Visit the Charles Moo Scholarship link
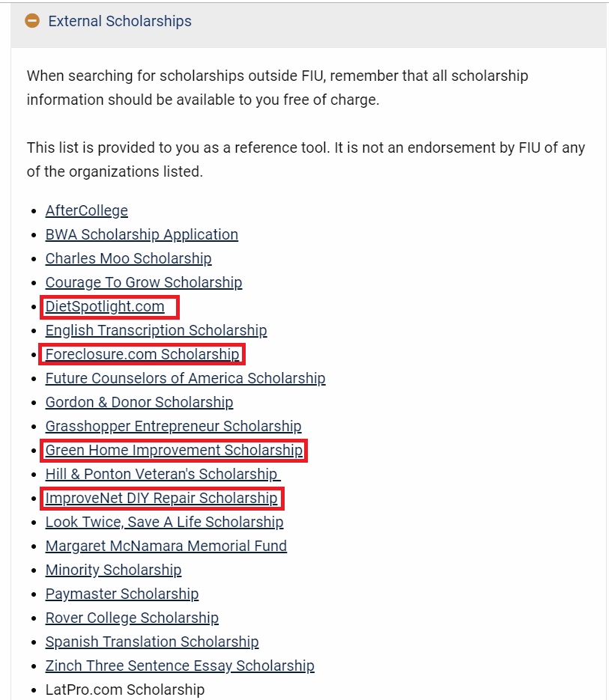609x700 pixels. click(128, 258)
